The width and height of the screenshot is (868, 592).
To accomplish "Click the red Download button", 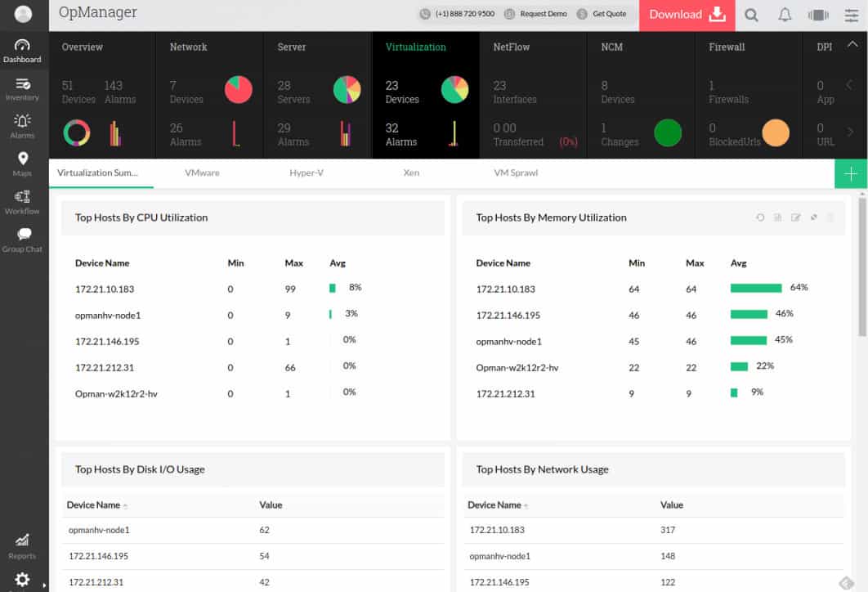I will coord(687,15).
